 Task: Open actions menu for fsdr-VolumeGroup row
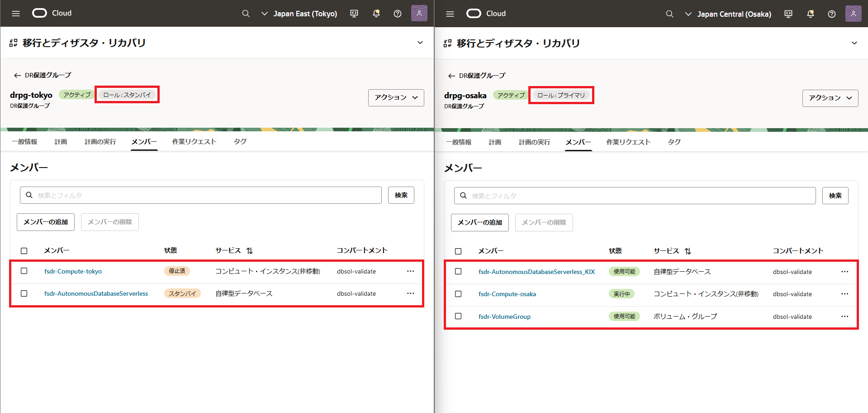[x=844, y=317]
